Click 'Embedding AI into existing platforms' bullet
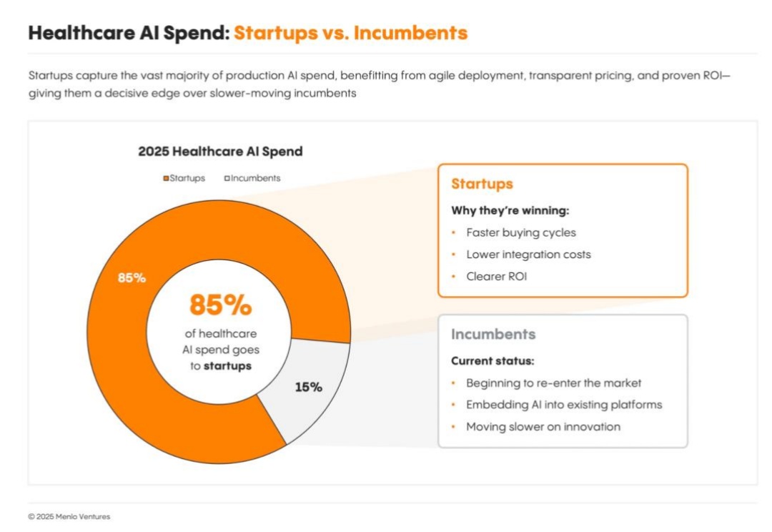The width and height of the screenshot is (772, 532). pos(564,405)
